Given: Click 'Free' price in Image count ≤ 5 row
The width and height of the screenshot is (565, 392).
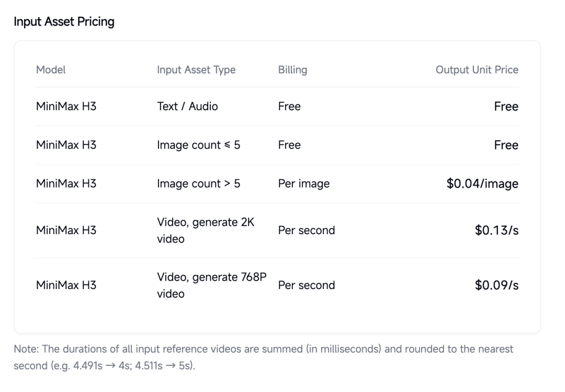Looking at the screenshot, I should click(x=506, y=145).
